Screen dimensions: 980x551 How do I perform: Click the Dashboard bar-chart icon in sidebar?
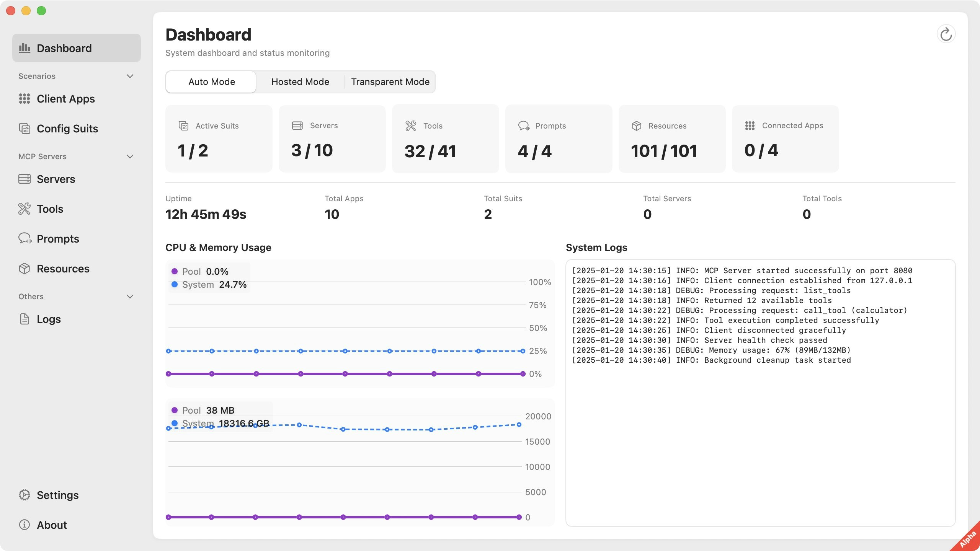(x=24, y=48)
